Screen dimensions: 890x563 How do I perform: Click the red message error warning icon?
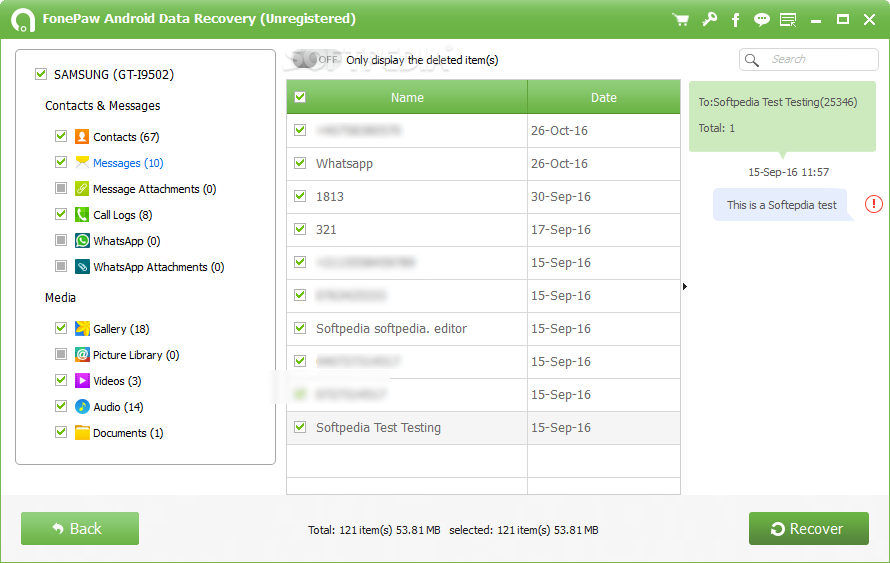(874, 204)
